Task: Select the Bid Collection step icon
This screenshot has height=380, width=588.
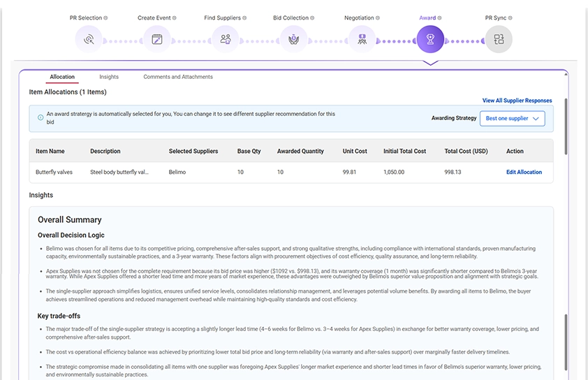Action: 293,40
